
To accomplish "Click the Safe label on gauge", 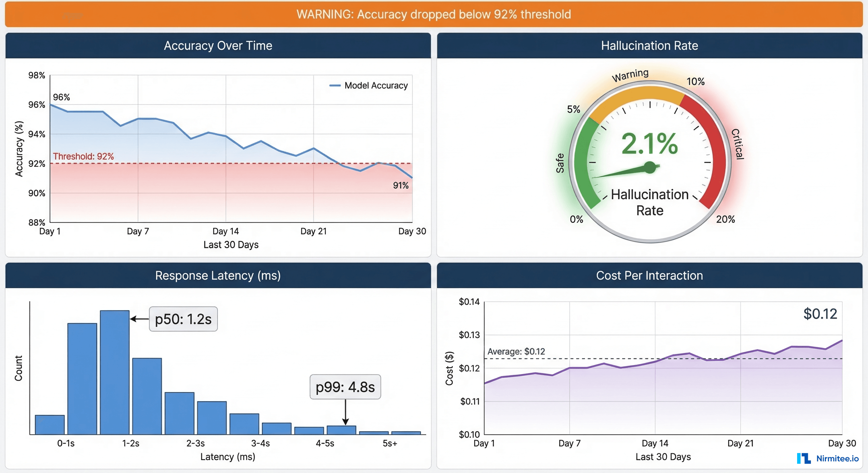I will coord(560,163).
